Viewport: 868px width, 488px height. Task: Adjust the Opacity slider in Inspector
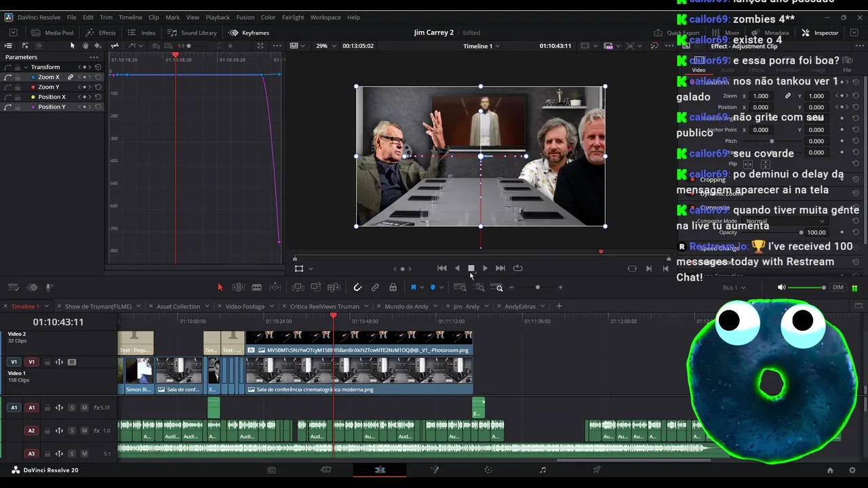click(771, 232)
